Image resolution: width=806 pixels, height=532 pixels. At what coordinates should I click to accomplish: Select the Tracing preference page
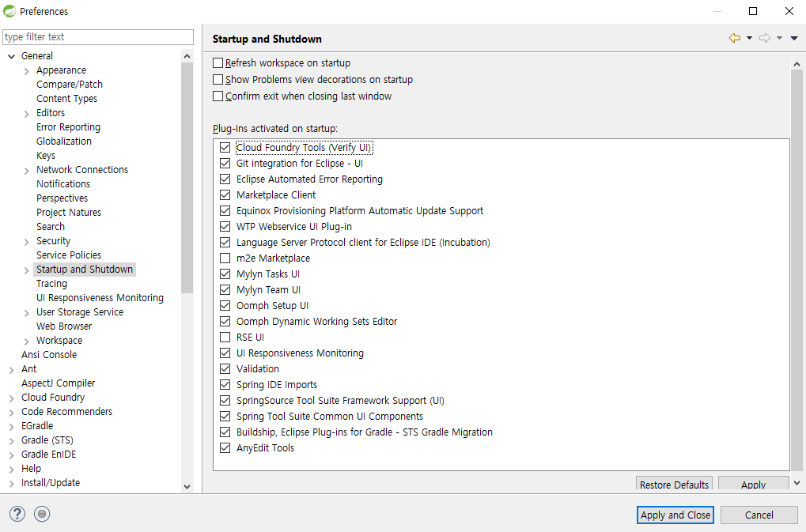[x=51, y=284]
